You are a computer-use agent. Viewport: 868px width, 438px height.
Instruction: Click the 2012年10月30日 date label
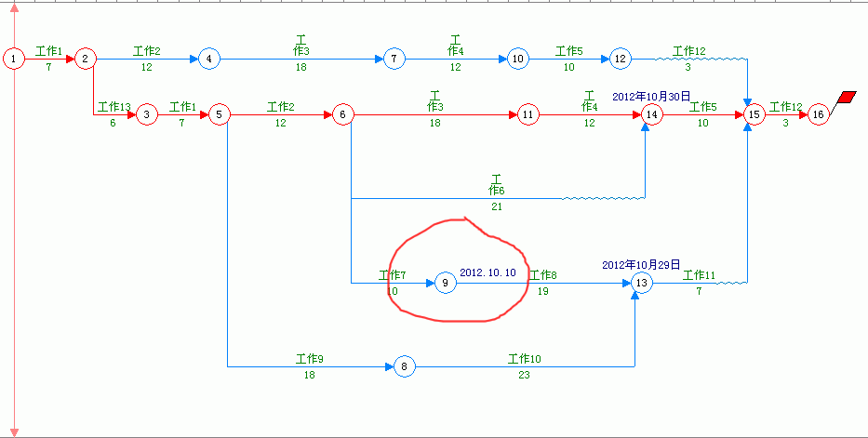click(651, 96)
